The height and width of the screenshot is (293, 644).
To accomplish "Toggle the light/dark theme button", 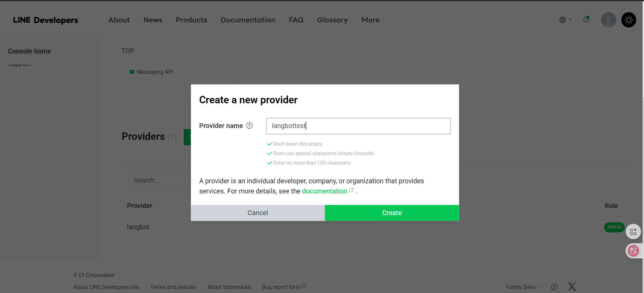I will coord(628,20).
